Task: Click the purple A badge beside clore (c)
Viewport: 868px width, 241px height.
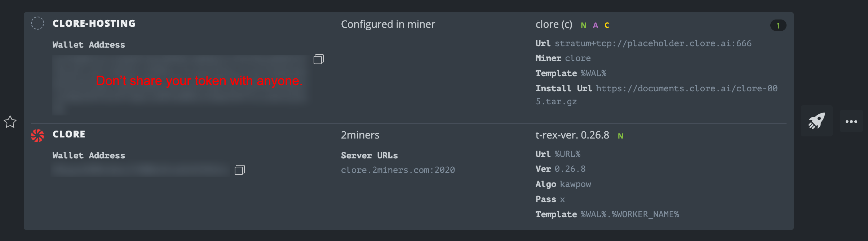Action: 595,25
